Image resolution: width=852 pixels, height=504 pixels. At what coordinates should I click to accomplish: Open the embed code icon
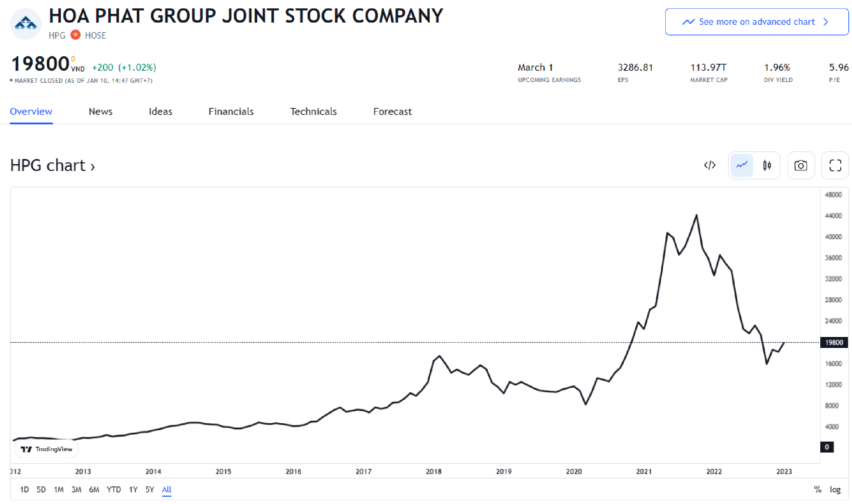pos(710,165)
